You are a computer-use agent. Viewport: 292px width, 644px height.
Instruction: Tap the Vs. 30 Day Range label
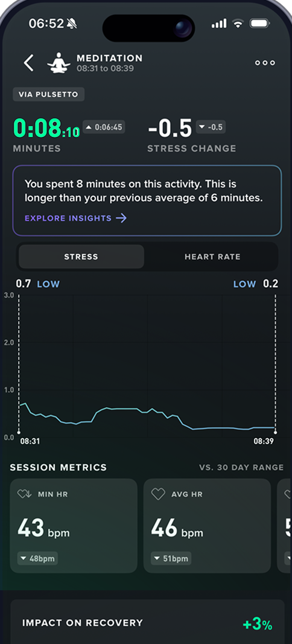point(241,467)
